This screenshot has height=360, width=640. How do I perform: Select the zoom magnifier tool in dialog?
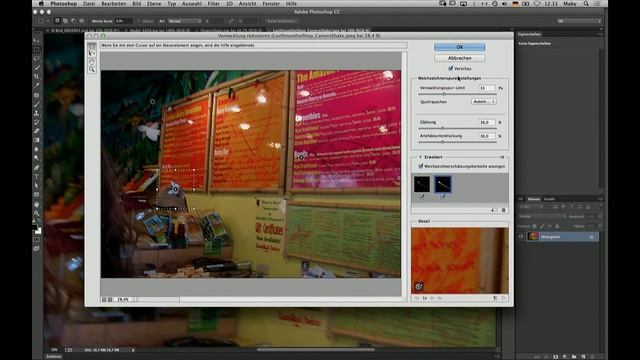pos(92,70)
